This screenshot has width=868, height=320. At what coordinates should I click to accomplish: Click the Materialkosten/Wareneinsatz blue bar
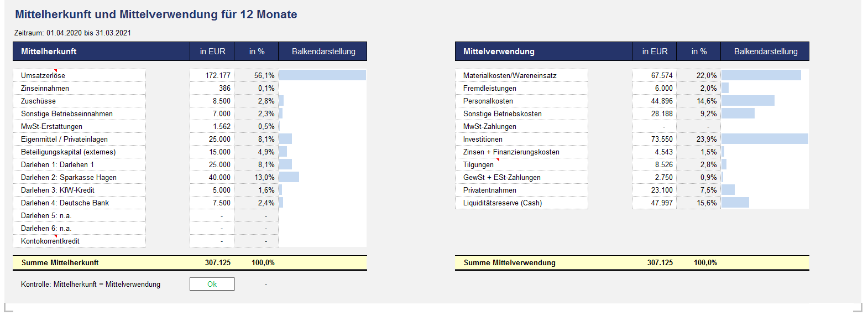[x=761, y=75]
